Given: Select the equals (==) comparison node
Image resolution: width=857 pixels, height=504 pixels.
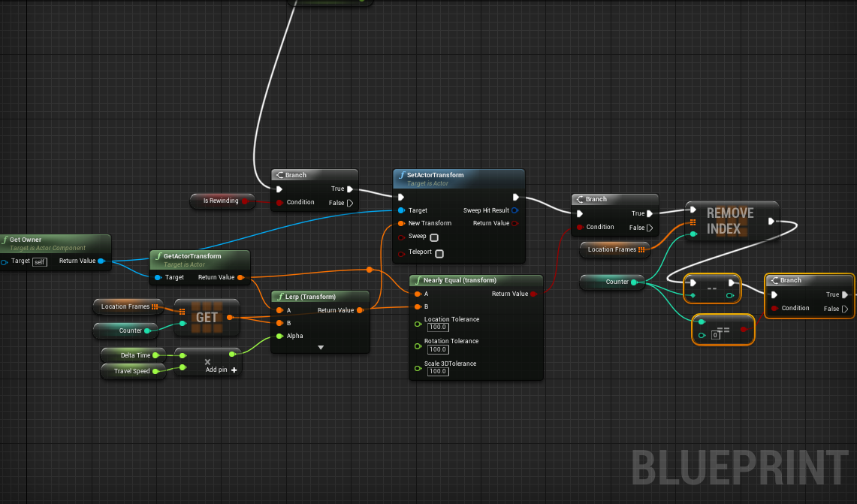Looking at the screenshot, I should pos(723,330).
